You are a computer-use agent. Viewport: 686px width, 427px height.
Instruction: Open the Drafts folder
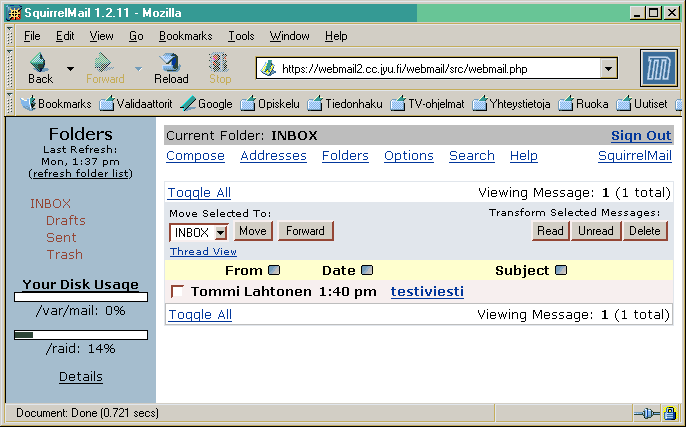point(66,220)
